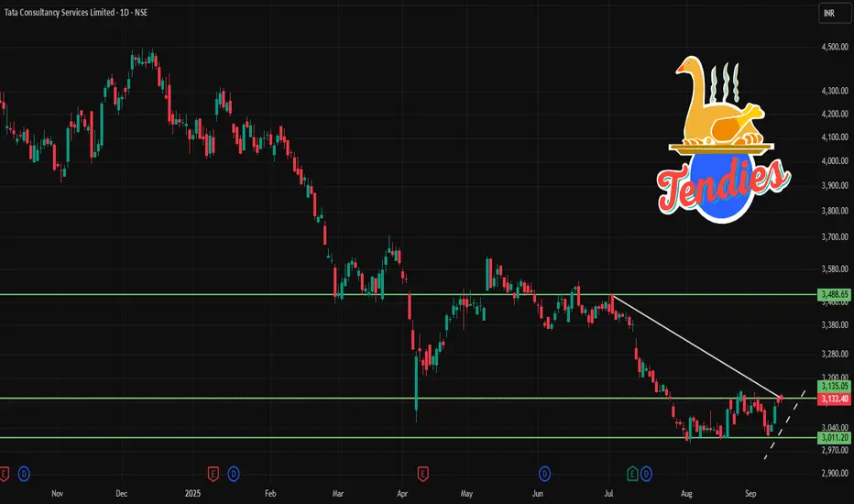854x504 pixels.
Task: Click the 2025 label on time axis
Action: (192, 494)
